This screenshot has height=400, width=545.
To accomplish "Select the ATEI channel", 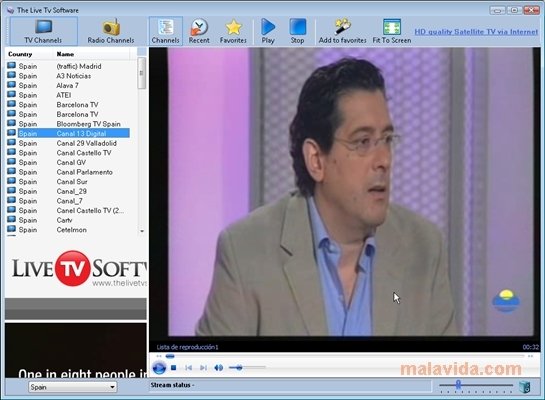I will tap(74, 95).
